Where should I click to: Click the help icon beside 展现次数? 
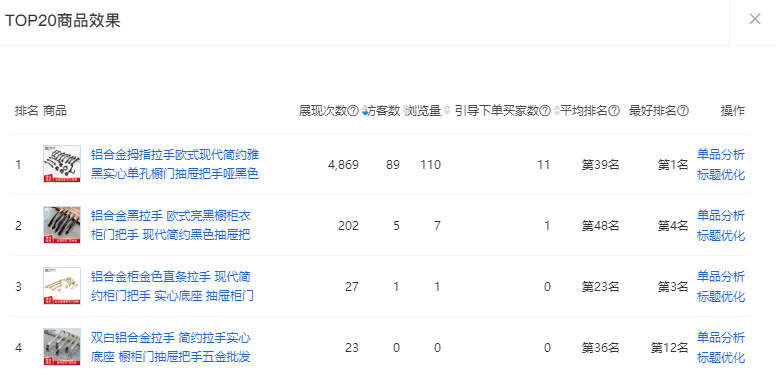click(353, 111)
